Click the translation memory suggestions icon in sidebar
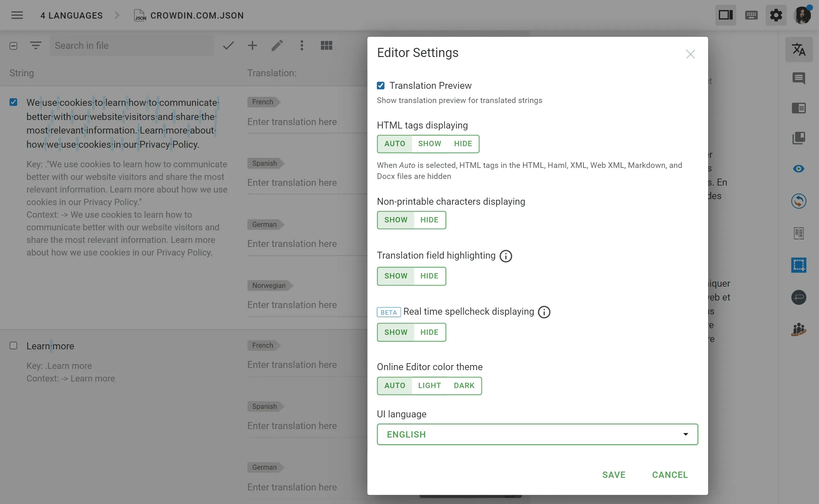819x504 pixels. [x=799, y=201]
